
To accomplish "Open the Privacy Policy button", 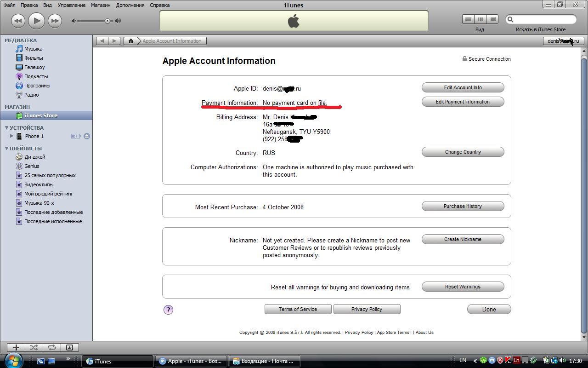I will pyautogui.click(x=367, y=309).
